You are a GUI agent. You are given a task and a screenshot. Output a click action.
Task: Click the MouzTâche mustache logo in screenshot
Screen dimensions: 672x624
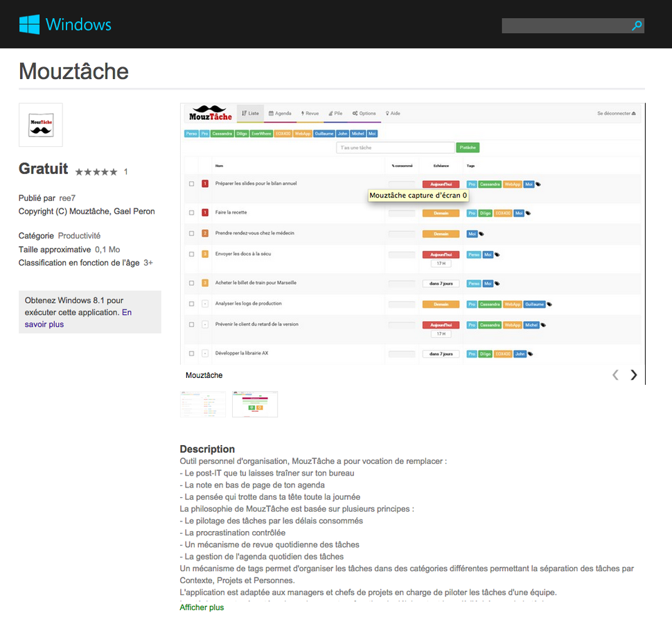[211, 113]
